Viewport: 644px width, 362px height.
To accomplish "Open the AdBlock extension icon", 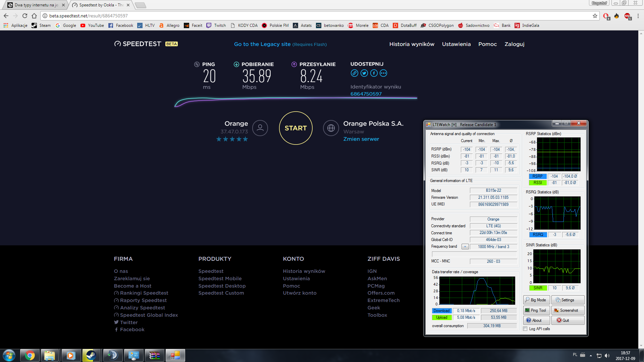I will pos(627,16).
